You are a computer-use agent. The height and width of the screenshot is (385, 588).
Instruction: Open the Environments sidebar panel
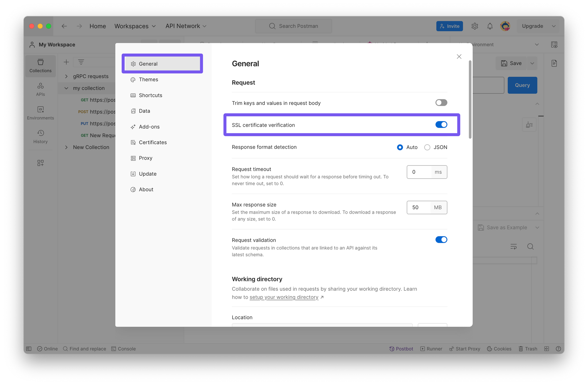(x=41, y=113)
